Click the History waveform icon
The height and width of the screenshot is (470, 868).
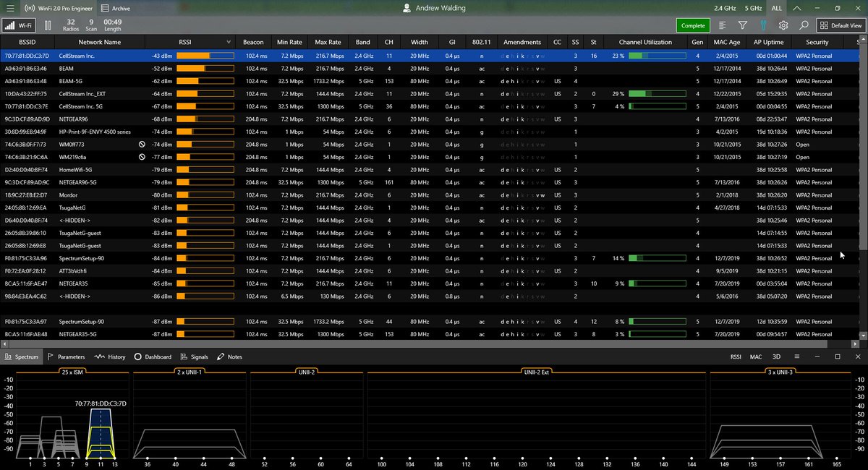100,356
